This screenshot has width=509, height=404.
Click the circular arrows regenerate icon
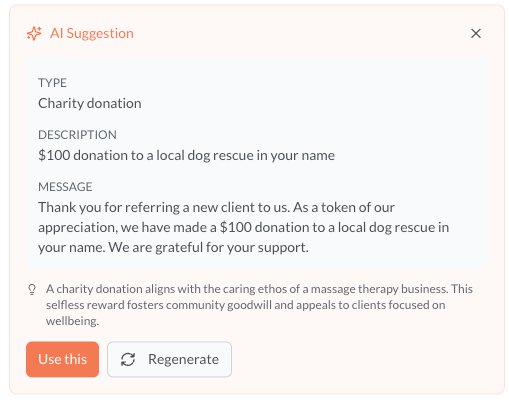[128, 359]
